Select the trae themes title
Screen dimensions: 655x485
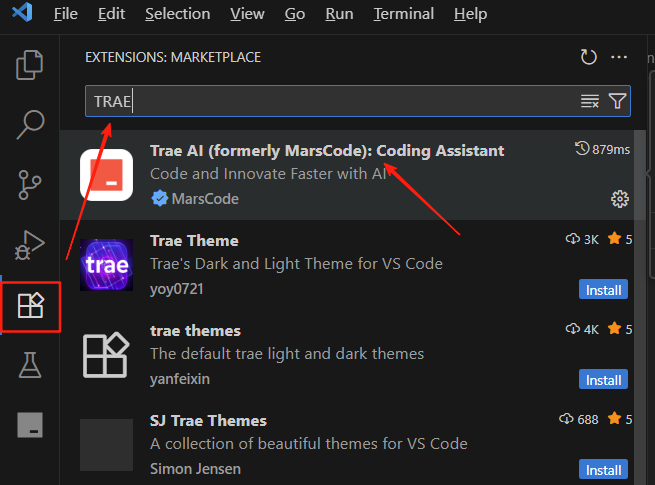click(195, 330)
